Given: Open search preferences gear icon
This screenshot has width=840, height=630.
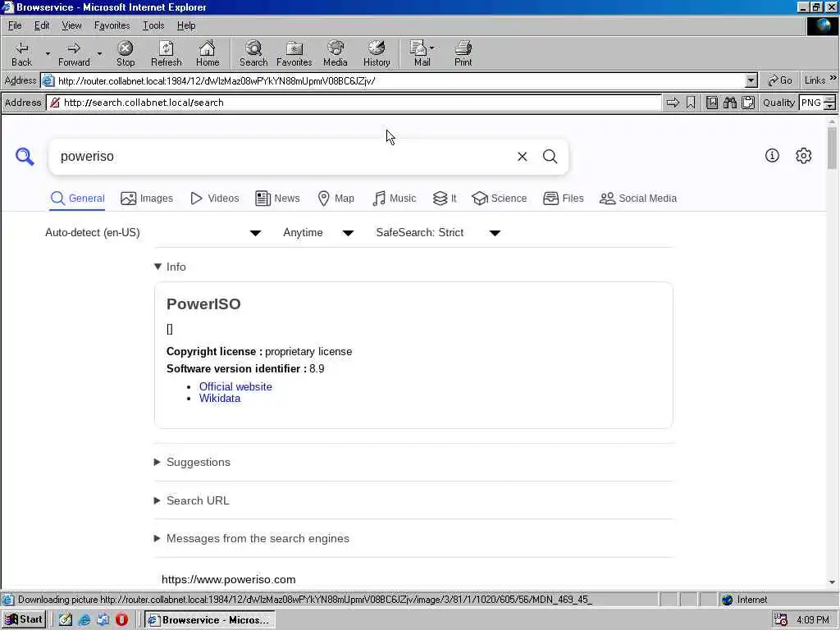Looking at the screenshot, I should (804, 156).
